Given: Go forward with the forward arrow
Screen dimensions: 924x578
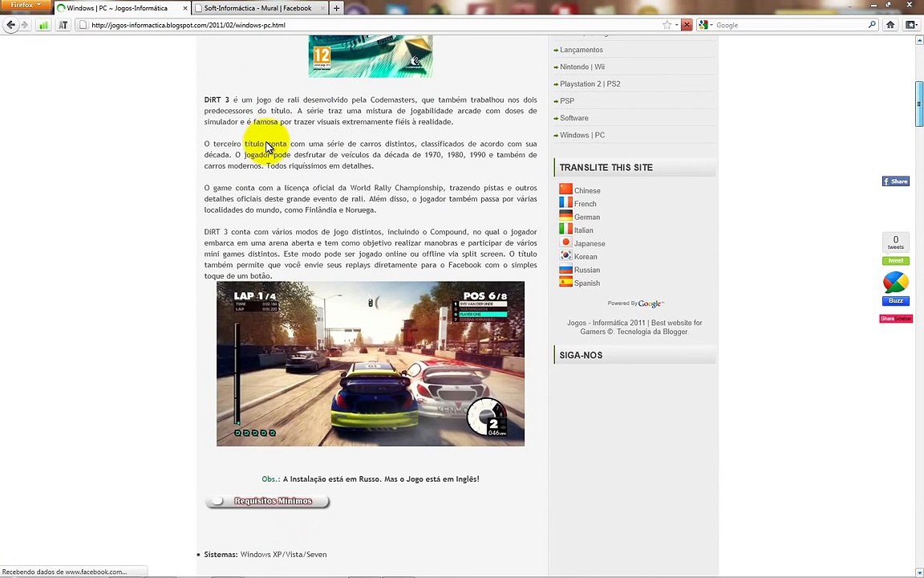Looking at the screenshot, I should click(x=25, y=25).
